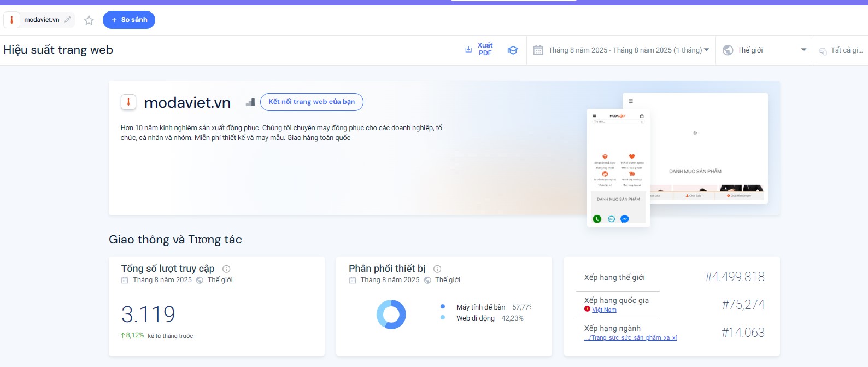The image size is (868, 367).
Task: Click the Hiệu suất trang web heading
Action: [x=58, y=50]
